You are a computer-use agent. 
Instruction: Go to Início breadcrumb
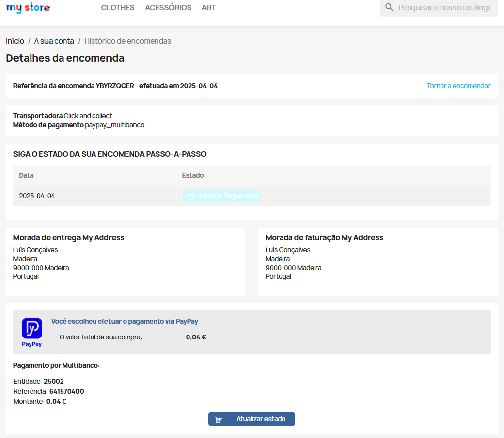pos(15,41)
